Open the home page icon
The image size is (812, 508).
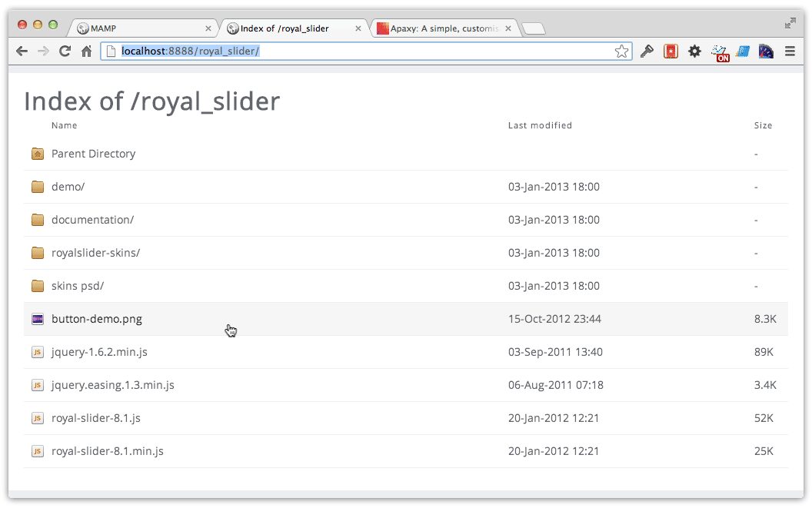(x=86, y=51)
